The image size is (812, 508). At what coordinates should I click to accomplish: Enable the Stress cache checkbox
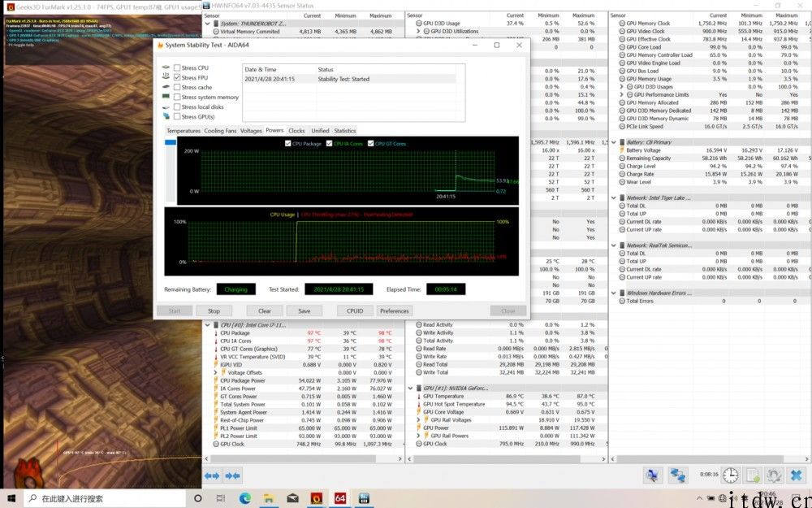click(177, 87)
